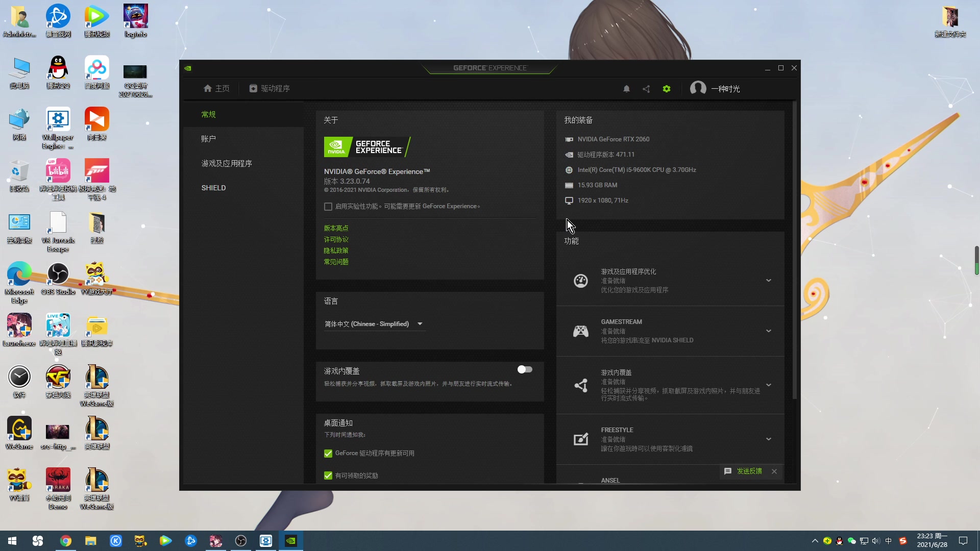
Task: Click Sogou input method tray icon
Action: pos(902,541)
